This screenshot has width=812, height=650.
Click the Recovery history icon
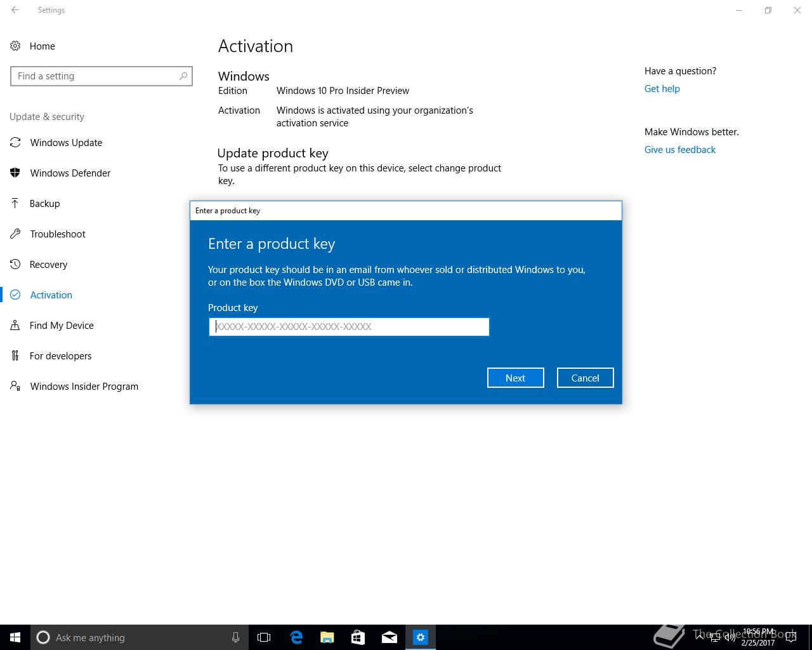coord(15,264)
